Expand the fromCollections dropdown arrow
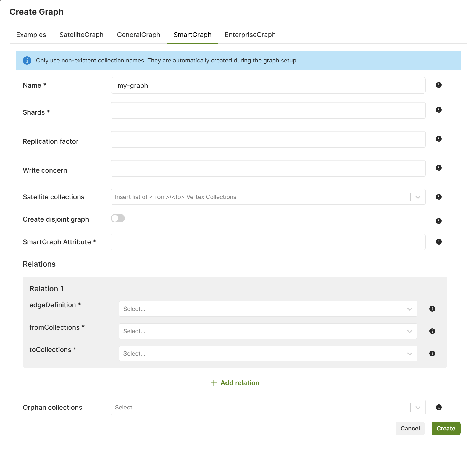Viewport: 476px width, 452px height. click(410, 331)
